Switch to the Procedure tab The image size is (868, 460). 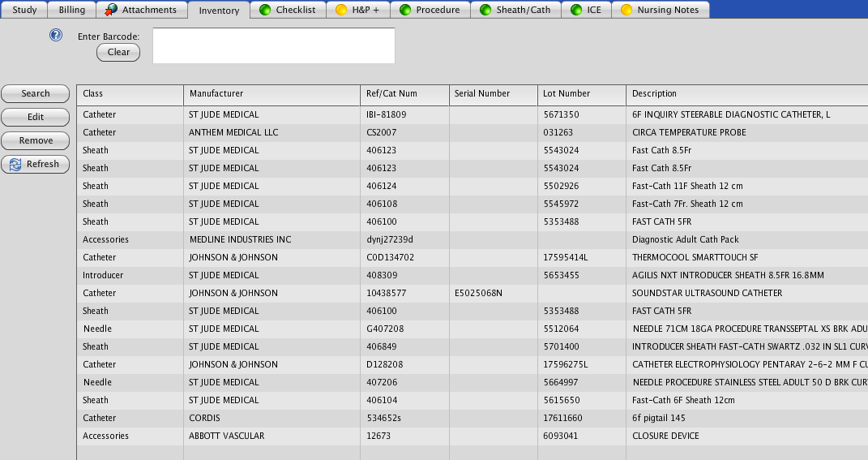click(430, 10)
